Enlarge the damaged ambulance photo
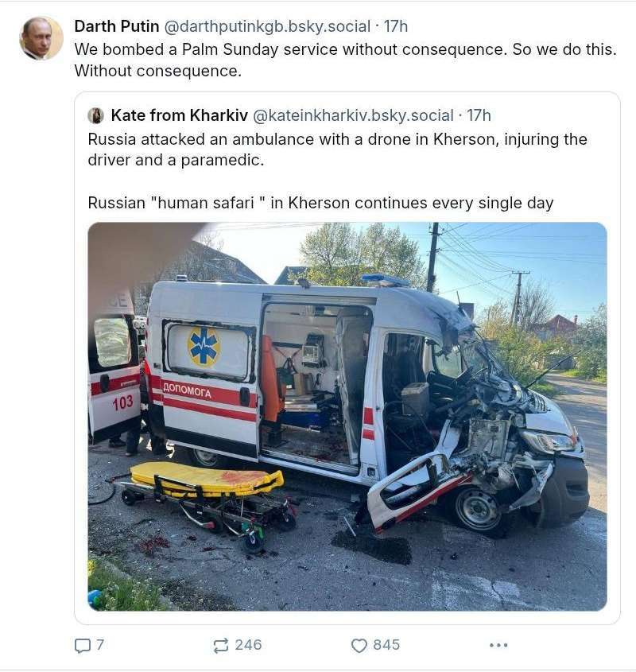Image resolution: width=636 pixels, height=672 pixels. (347, 416)
